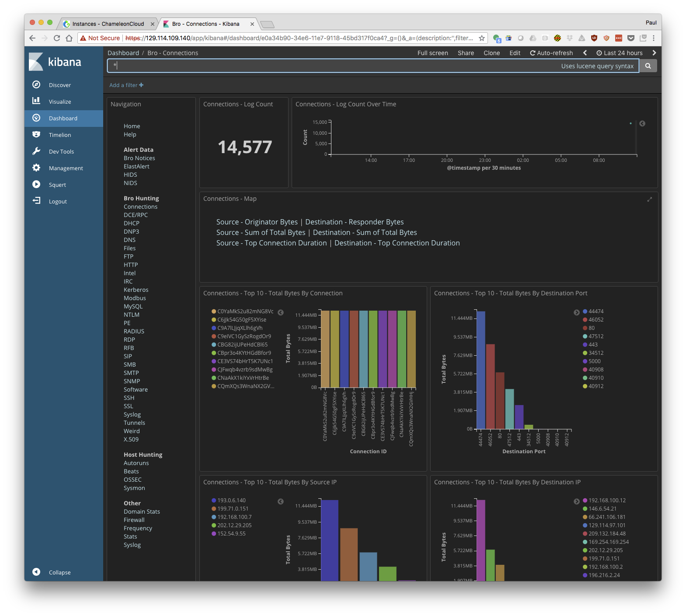
Task: Click Share in the top menu
Action: [x=466, y=52]
